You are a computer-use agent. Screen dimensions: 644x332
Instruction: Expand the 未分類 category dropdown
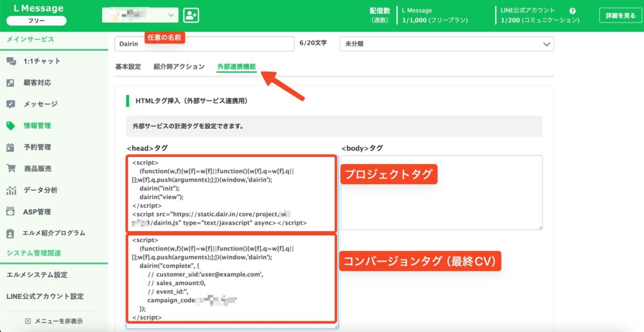[x=447, y=44]
